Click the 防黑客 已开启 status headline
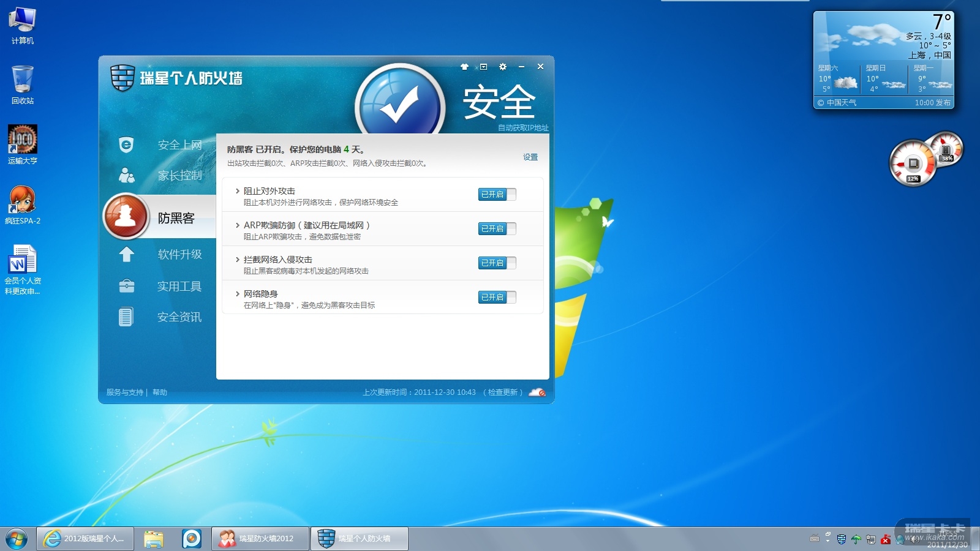 (296, 149)
